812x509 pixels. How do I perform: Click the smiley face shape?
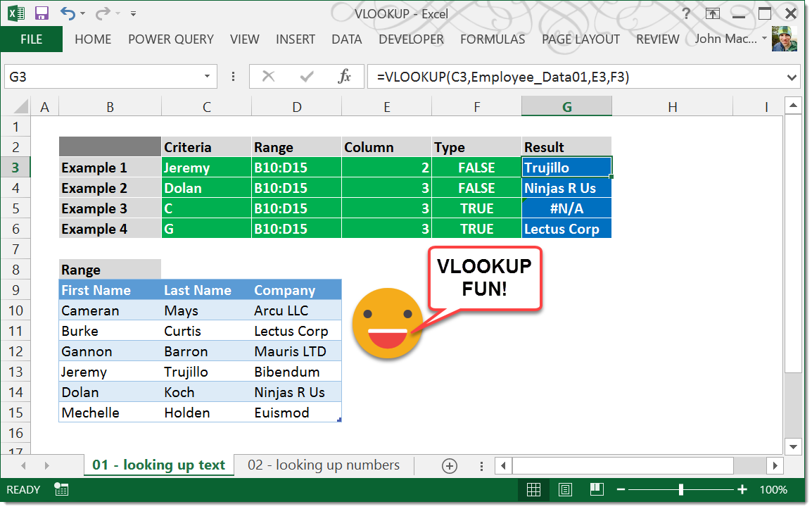(387, 323)
